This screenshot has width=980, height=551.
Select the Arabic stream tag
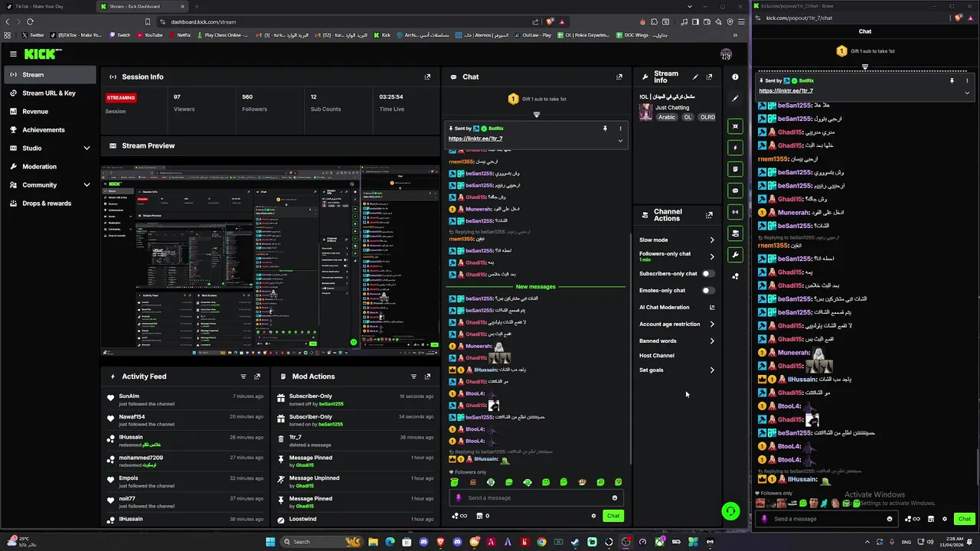click(x=667, y=117)
